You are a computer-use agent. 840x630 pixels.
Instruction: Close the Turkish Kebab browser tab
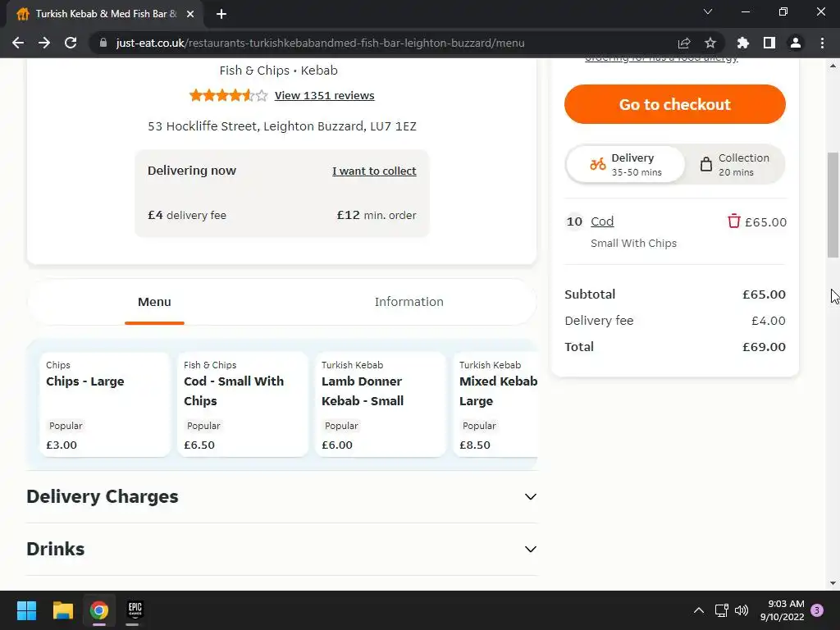pos(190,14)
